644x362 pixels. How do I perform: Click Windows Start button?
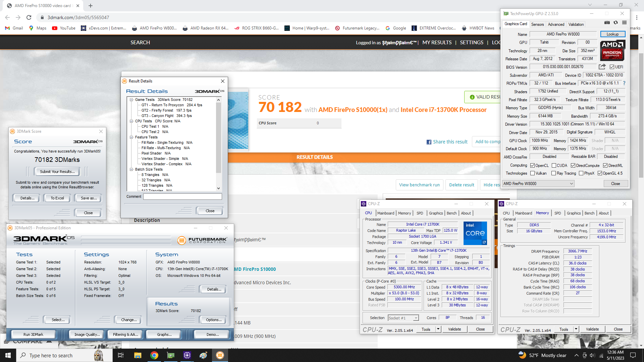[8, 355]
